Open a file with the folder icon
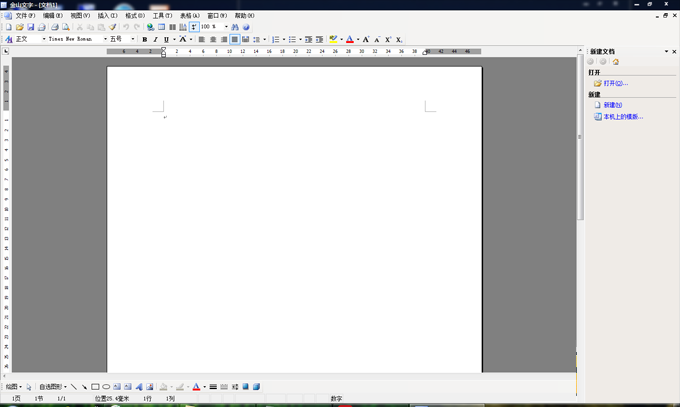 point(20,27)
